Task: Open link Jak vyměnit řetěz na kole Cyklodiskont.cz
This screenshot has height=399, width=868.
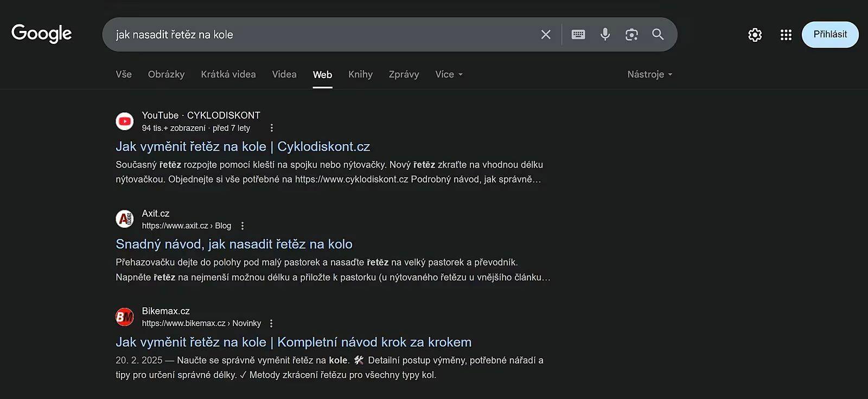Action: [x=243, y=146]
